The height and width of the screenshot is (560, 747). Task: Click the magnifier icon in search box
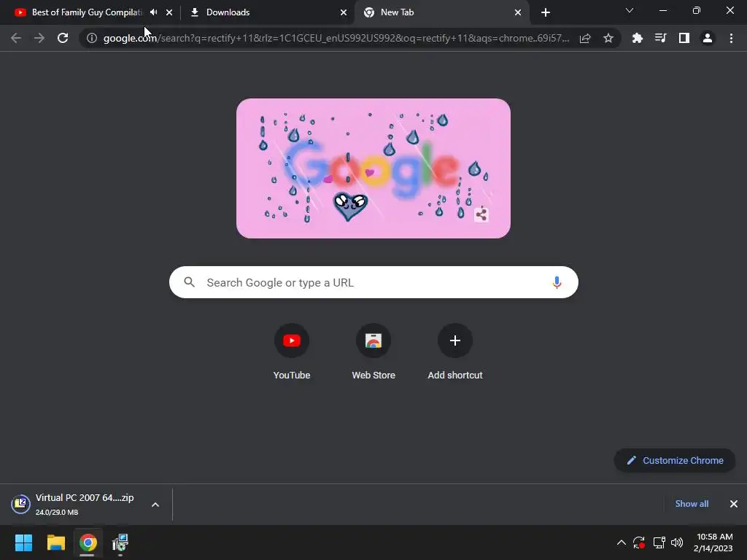(189, 282)
